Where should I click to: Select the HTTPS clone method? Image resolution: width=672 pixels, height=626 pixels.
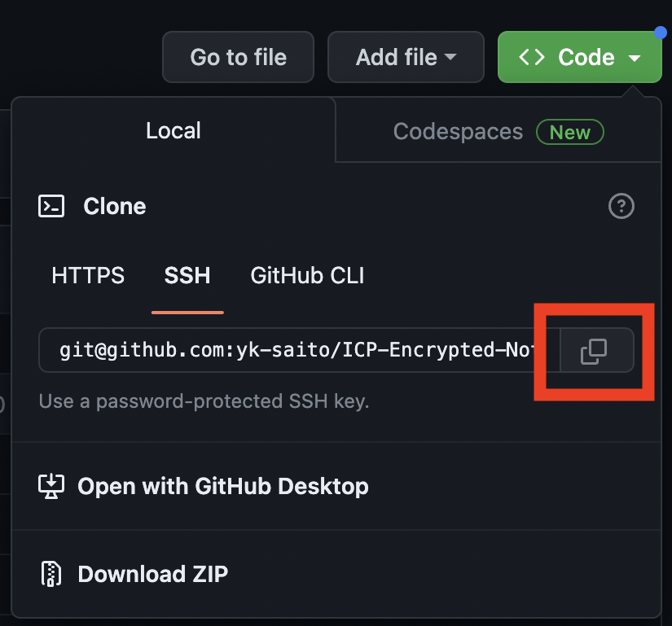point(88,275)
